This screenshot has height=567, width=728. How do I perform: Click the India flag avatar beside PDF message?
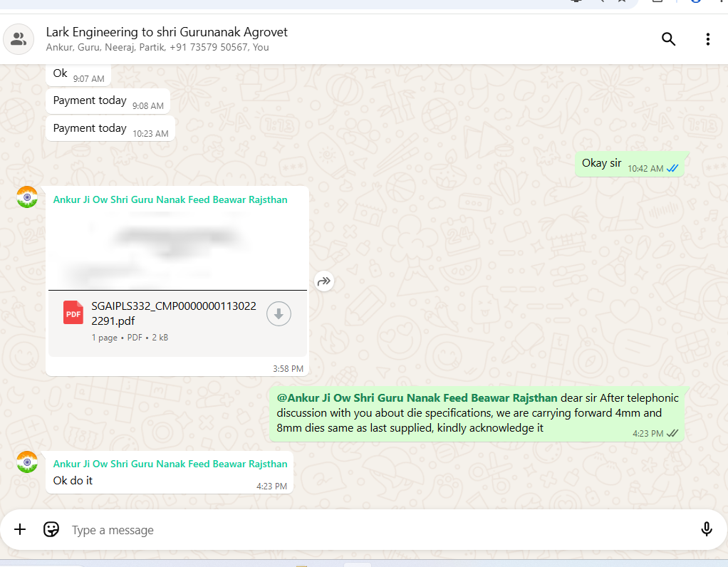(27, 197)
